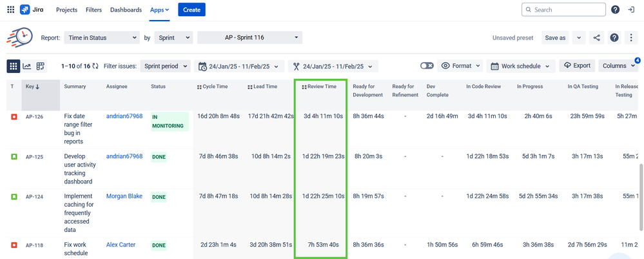
Task: Click the Summary column header
Action: (75, 87)
